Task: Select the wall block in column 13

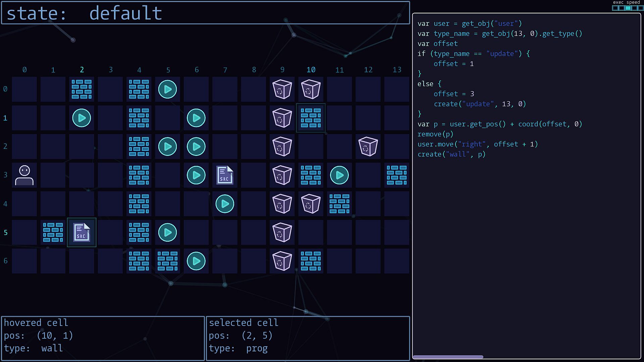Action: pos(397,175)
